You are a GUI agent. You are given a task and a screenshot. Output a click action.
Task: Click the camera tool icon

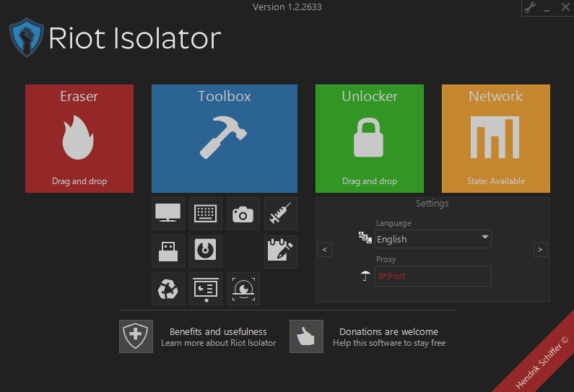(243, 214)
